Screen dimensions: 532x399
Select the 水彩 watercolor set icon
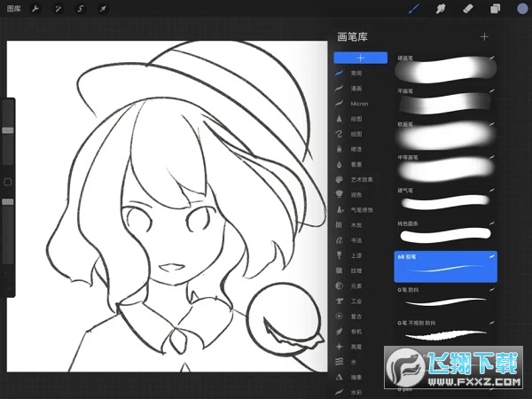339,392
